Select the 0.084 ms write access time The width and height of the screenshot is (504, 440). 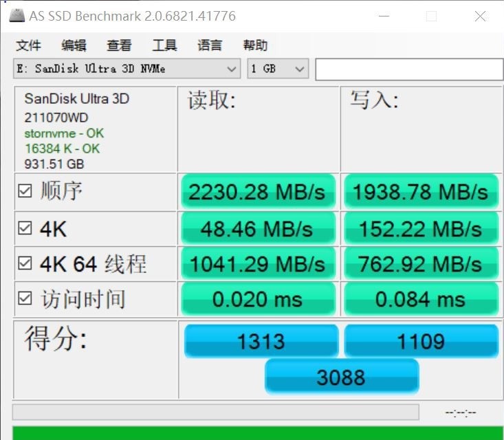pyautogui.click(x=421, y=299)
